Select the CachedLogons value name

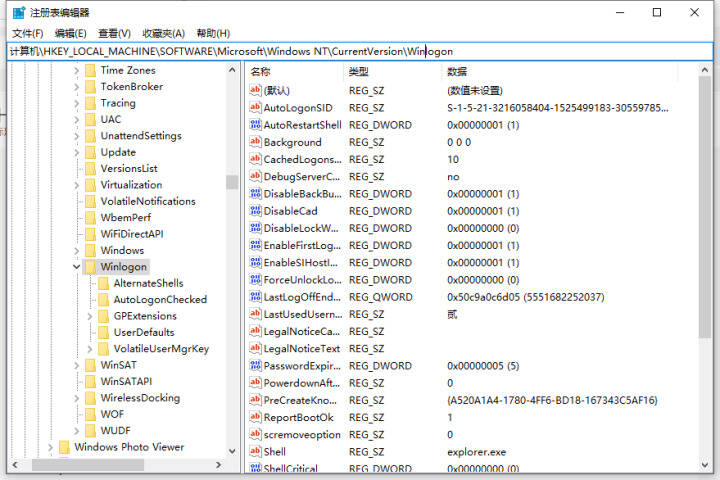(x=303, y=159)
